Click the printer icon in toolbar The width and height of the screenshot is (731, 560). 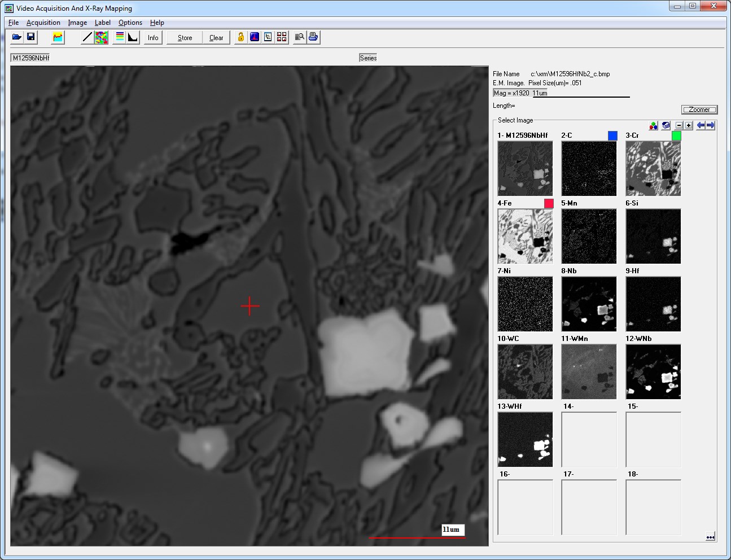(313, 37)
